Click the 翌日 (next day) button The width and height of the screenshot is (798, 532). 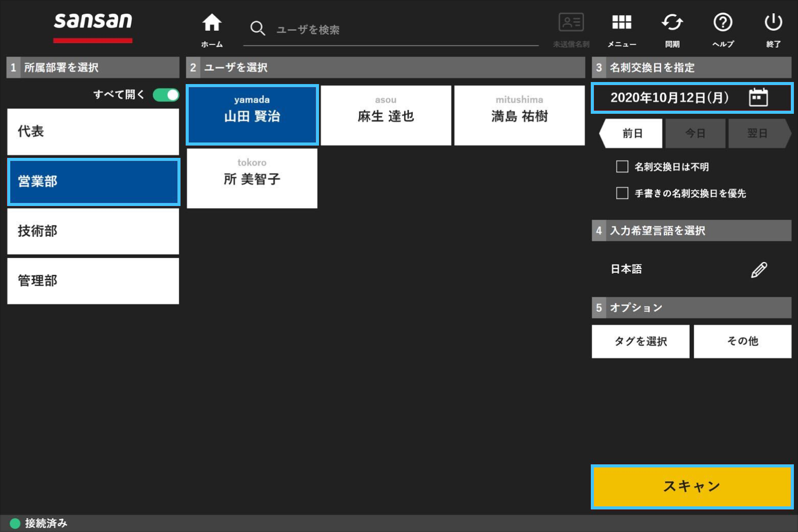[x=760, y=134]
